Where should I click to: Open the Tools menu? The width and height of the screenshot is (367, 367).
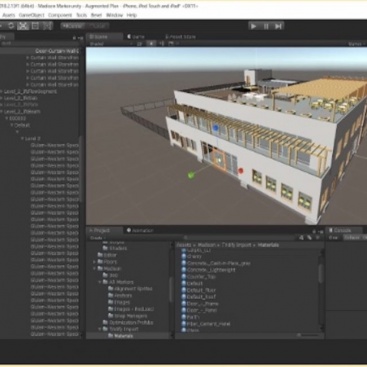81,15
